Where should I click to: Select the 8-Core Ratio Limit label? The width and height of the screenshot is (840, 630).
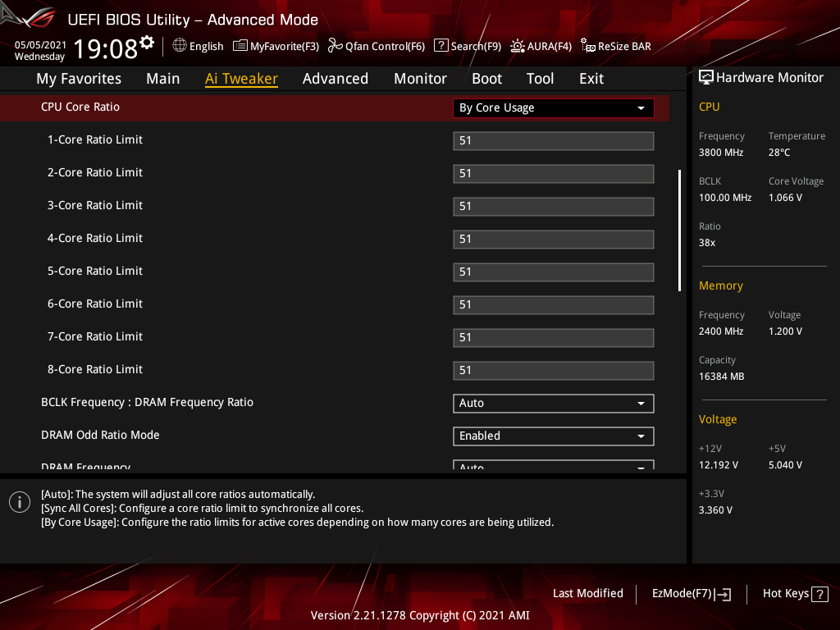pos(95,370)
